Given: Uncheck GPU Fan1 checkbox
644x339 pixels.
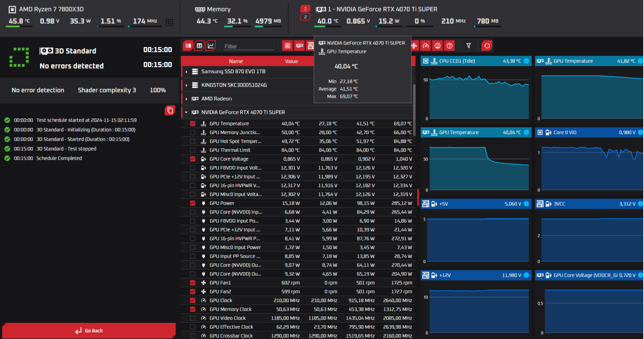Looking at the screenshot, I should tap(193, 283).
